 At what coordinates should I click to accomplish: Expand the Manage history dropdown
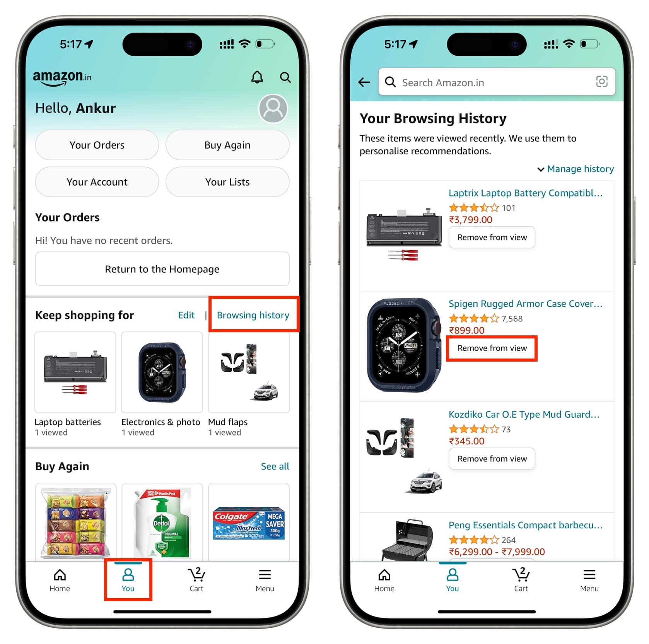click(x=576, y=169)
